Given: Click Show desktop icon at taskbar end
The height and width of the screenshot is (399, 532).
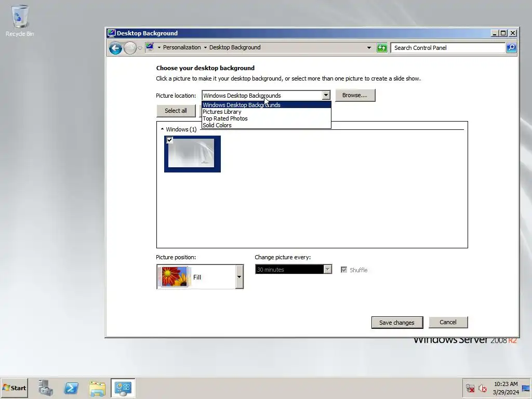Looking at the screenshot, I should click(x=526, y=388).
